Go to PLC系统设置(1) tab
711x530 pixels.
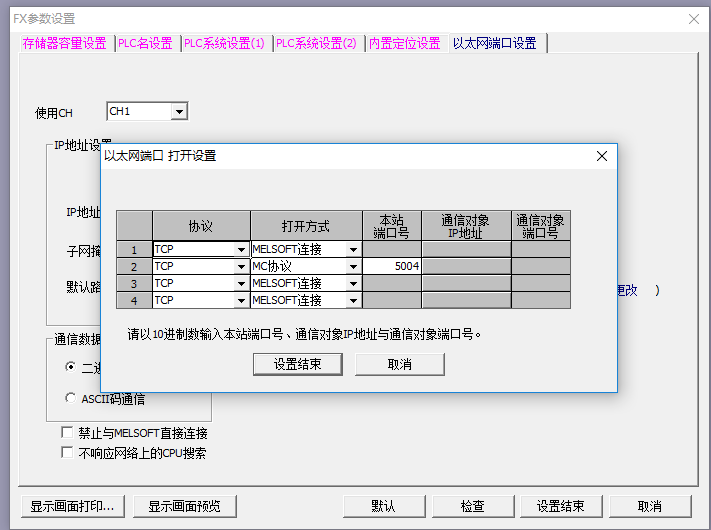coord(224,44)
